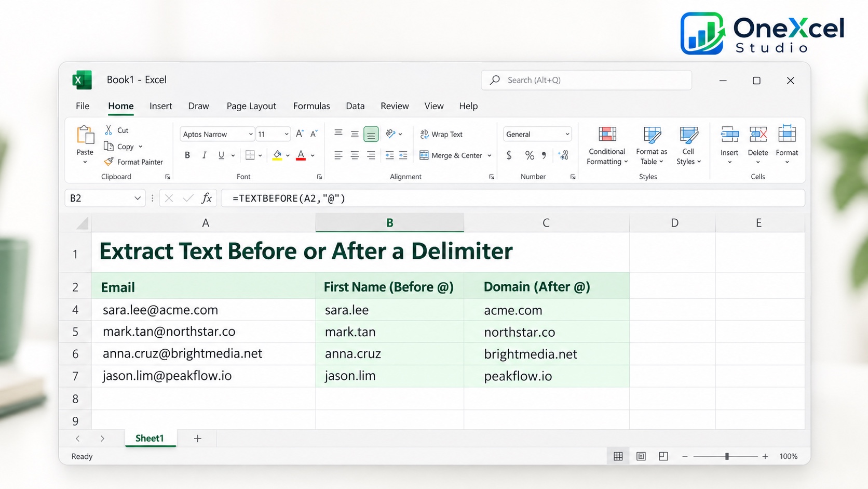Open the font size 11 dropdown

coord(286,134)
